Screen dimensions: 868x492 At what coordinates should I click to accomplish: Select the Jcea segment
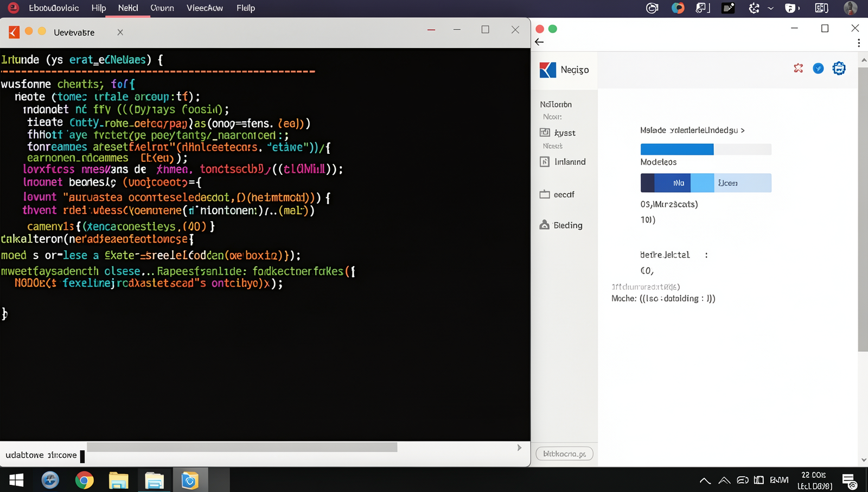[743, 183]
